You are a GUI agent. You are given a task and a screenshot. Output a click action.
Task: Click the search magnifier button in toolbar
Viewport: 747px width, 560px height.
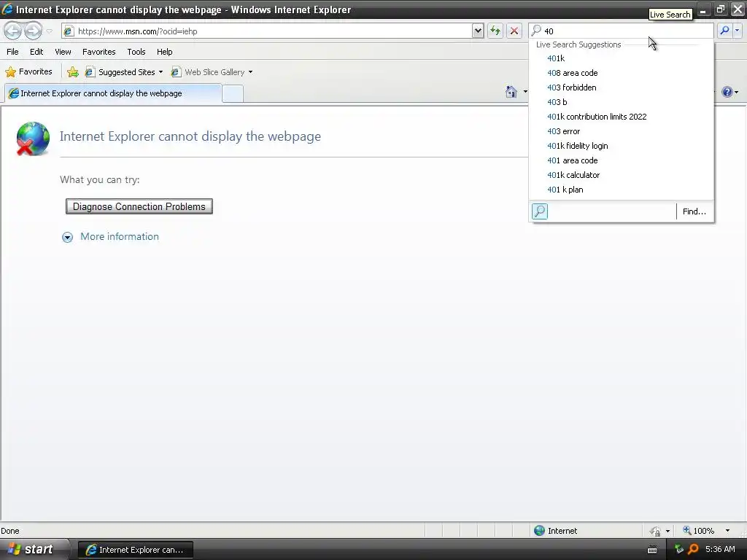click(x=724, y=31)
